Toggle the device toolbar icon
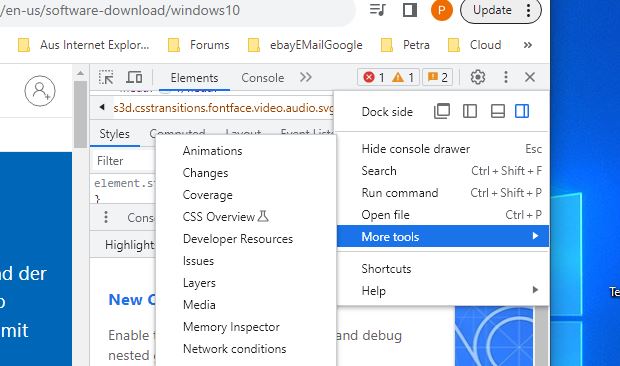620x366 pixels. (x=134, y=77)
